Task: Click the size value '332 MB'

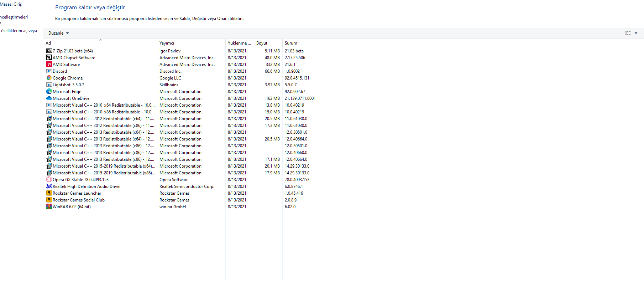Action: 273,65
